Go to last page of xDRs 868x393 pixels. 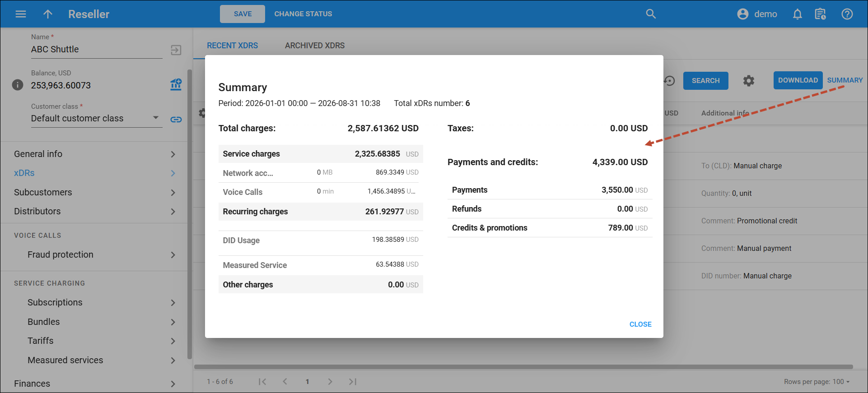tap(353, 382)
